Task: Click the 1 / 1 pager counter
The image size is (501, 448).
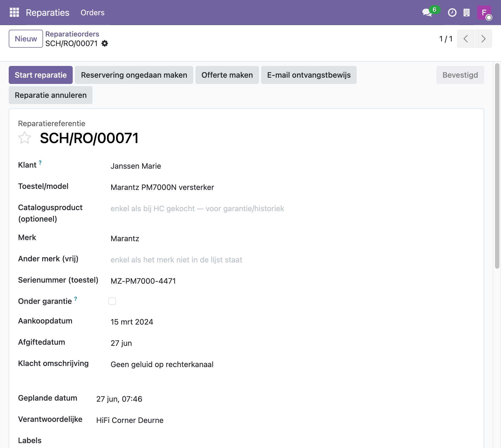Action: (446, 39)
